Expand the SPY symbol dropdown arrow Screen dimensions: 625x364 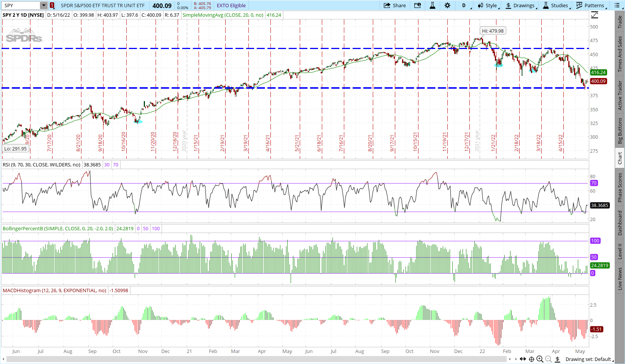pyautogui.click(x=44, y=5)
